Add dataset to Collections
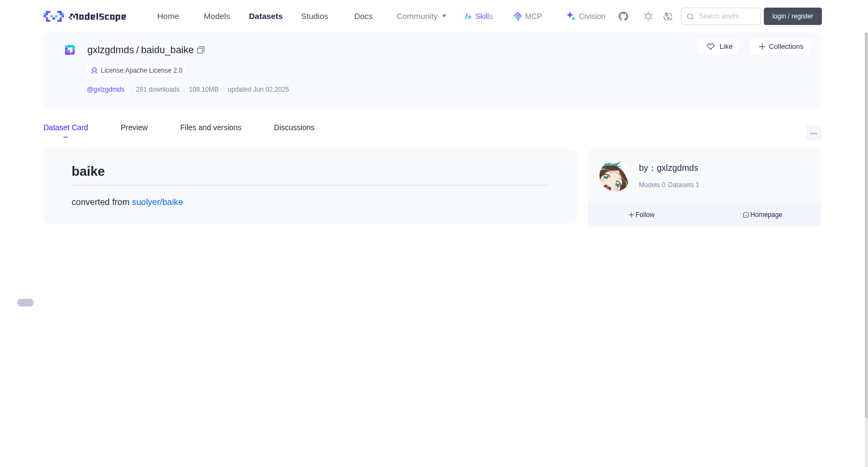Viewport: 868px width, 467px height. (780, 47)
